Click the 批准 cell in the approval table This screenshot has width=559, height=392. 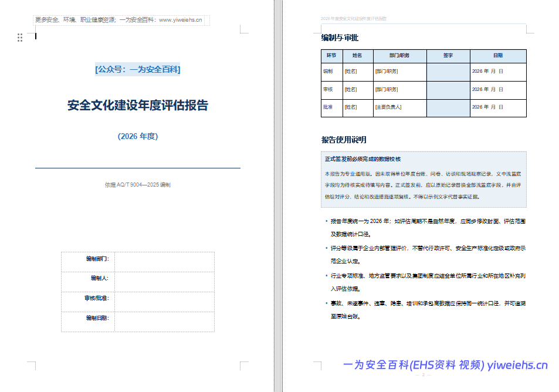click(x=331, y=108)
